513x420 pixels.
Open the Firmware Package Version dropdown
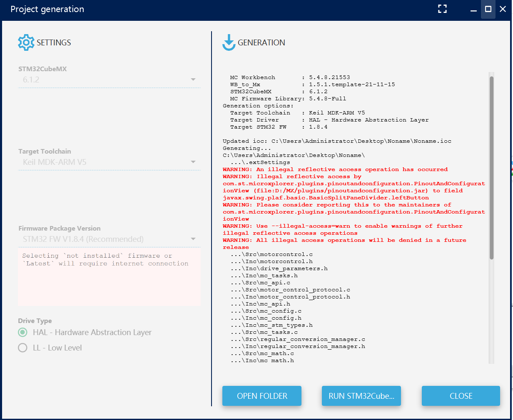click(x=109, y=239)
